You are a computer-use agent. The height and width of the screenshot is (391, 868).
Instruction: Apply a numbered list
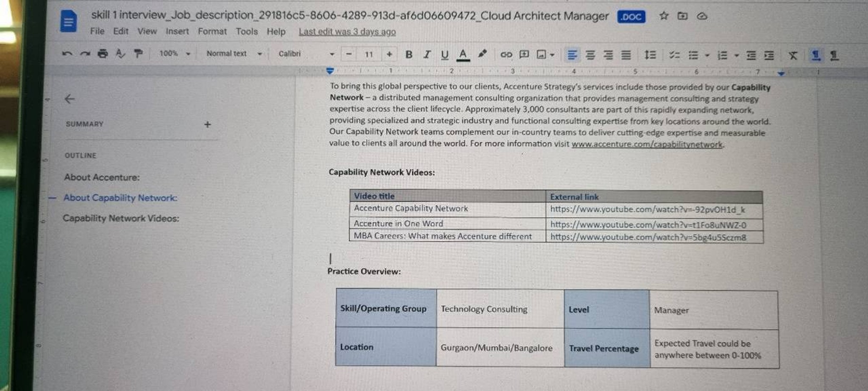pos(723,55)
